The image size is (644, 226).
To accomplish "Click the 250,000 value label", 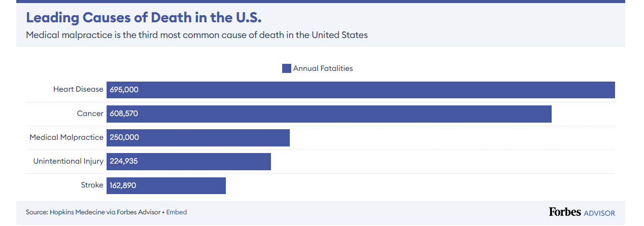I will (x=124, y=138).
